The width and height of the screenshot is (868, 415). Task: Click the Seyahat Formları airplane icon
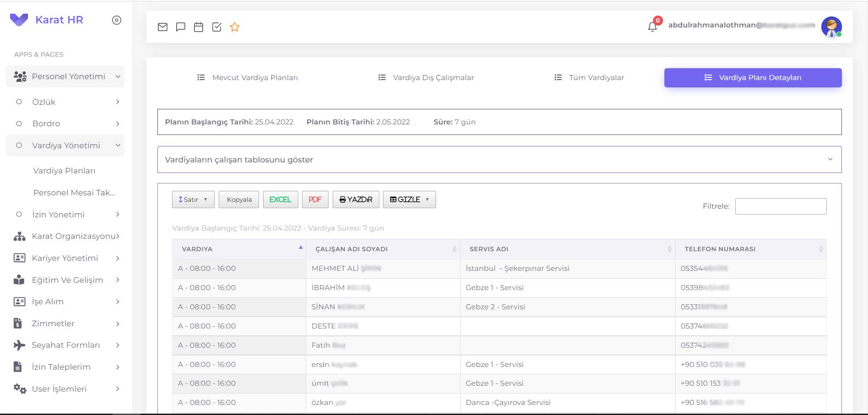point(19,345)
